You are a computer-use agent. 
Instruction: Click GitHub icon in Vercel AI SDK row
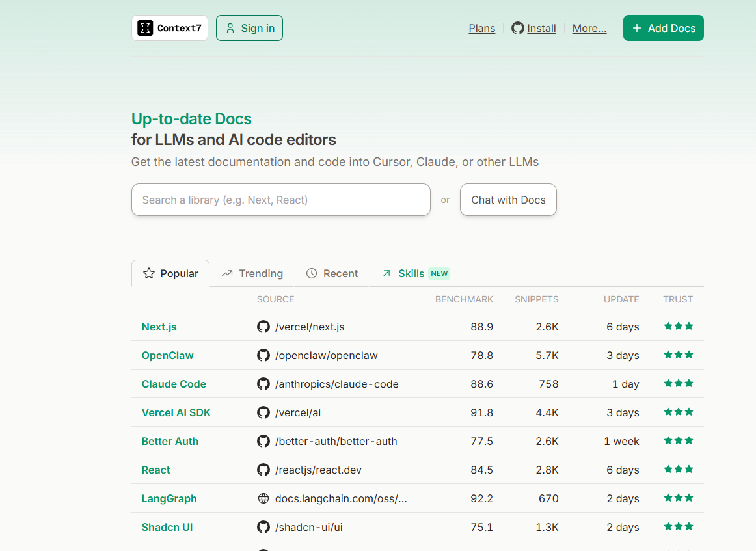tap(263, 412)
